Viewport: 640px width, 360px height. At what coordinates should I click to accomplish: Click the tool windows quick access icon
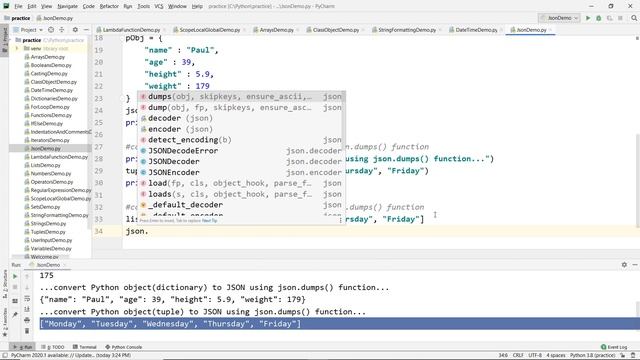point(4,356)
